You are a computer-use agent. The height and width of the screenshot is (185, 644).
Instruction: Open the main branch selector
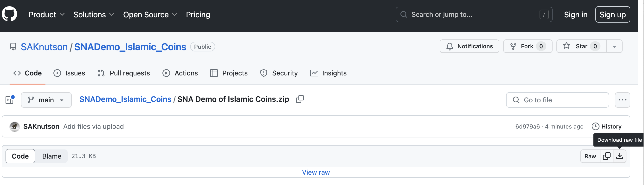(46, 100)
